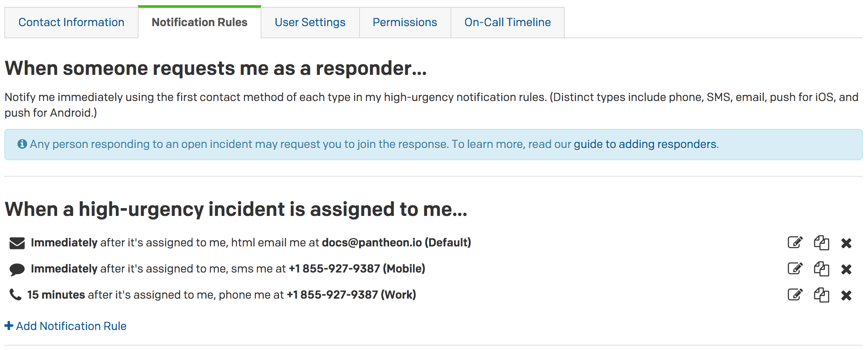Select the Notification Rules tab
This screenshot has height=350, width=868.
199,22
